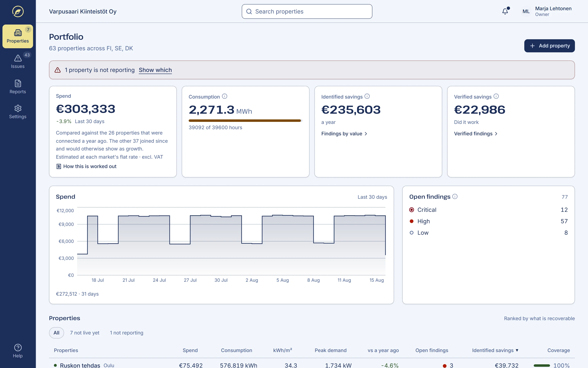
Task: Click the plus icon in Add property
Action: (x=532, y=46)
